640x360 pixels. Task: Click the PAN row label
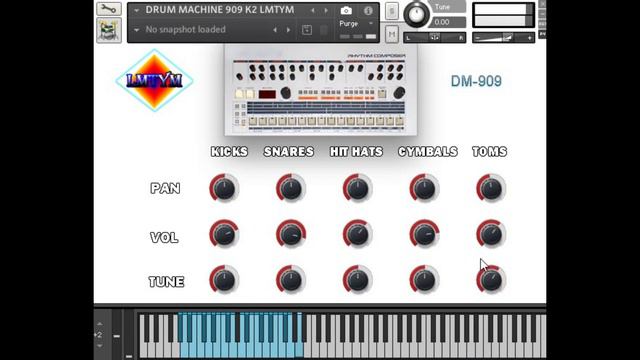[165, 188]
